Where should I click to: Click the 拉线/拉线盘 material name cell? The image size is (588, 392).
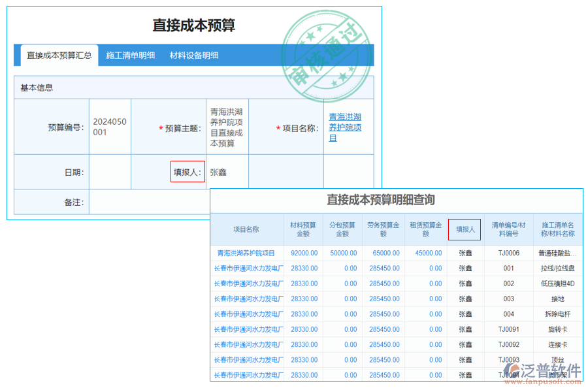(x=557, y=269)
